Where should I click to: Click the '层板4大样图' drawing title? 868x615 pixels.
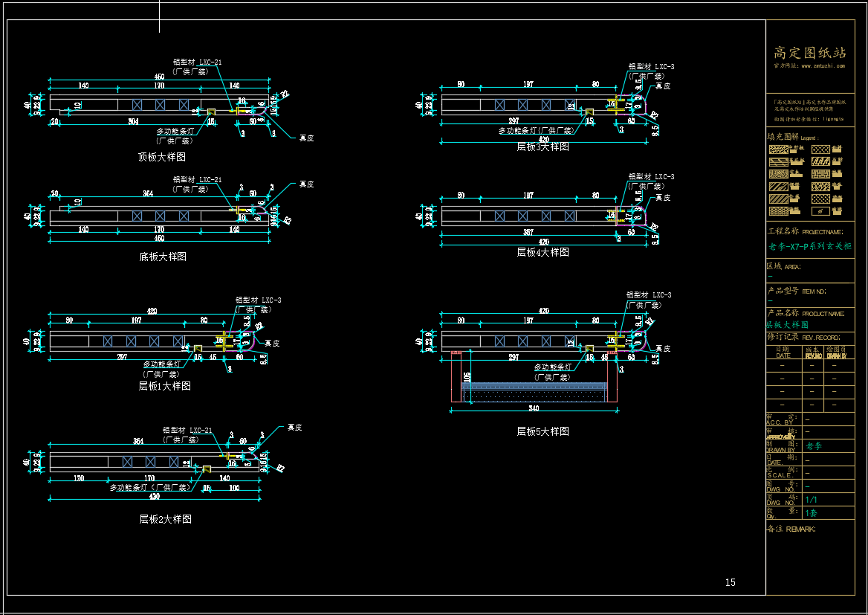(x=542, y=252)
